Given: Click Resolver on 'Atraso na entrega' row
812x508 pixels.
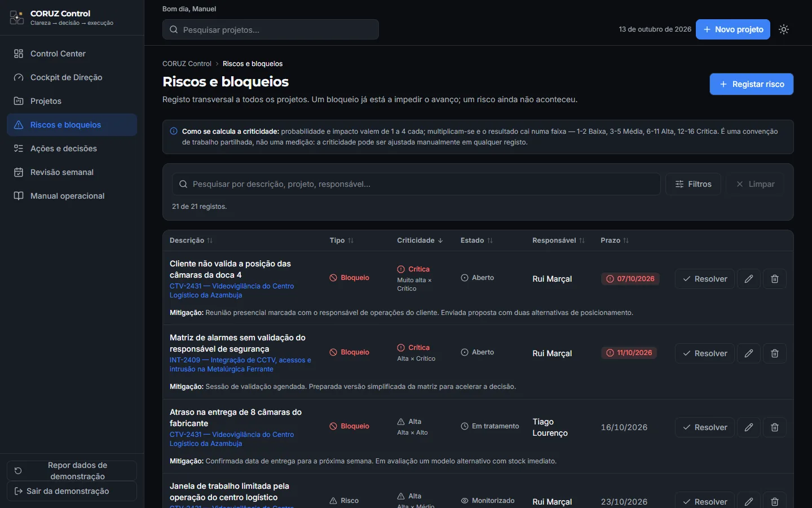Looking at the screenshot, I should (705, 427).
